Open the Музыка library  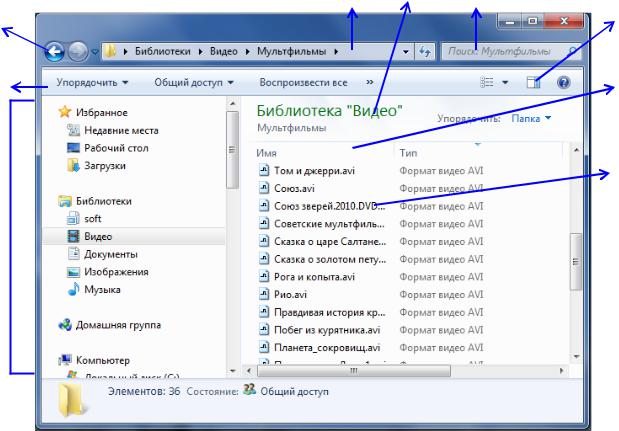(x=102, y=289)
